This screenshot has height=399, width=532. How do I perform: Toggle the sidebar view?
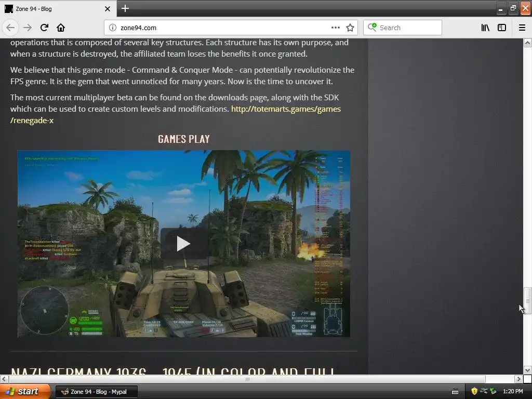[x=502, y=28]
